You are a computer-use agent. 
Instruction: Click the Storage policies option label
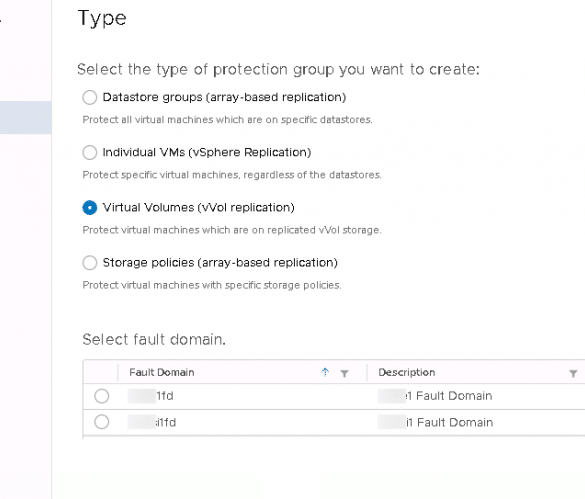(220, 263)
